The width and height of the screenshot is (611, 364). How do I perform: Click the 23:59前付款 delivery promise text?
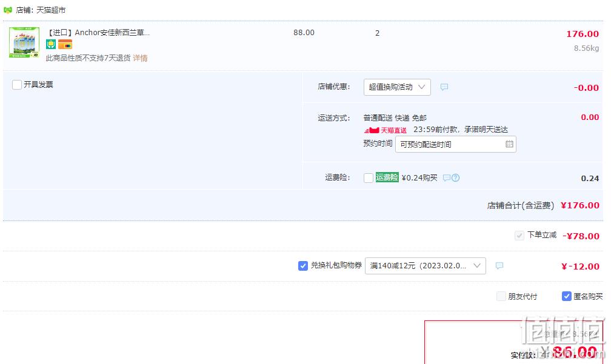coord(461,130)
